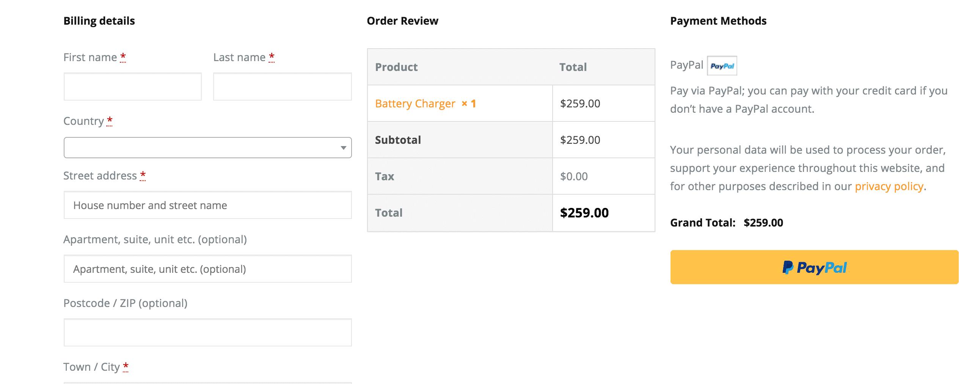Open the Country dropdown arrow

[x=343, y=148]
